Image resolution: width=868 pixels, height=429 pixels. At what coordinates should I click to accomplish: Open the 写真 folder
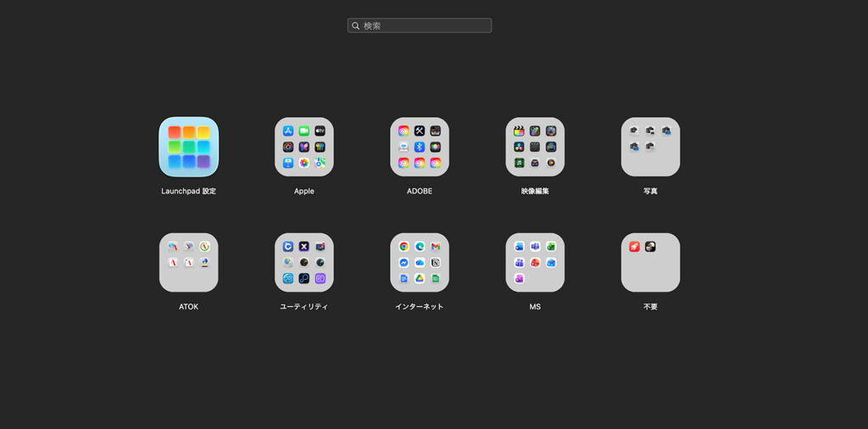[x=650, y=147]
